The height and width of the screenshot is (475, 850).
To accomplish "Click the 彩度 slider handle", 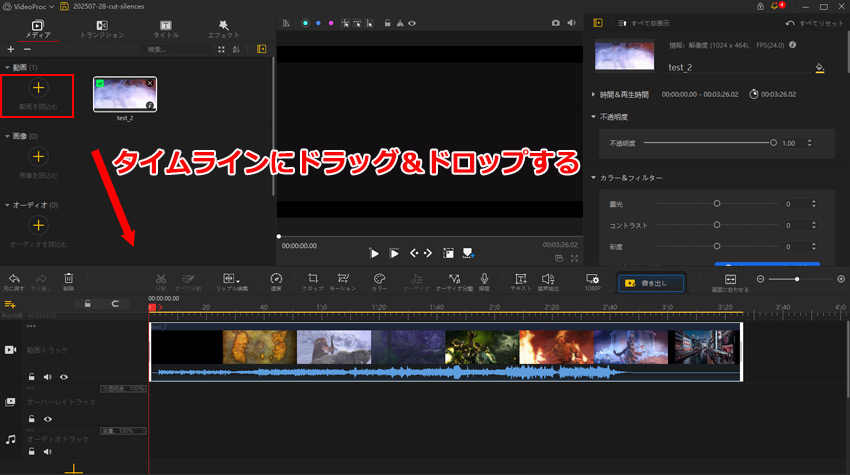I will [x=717, y=246].
